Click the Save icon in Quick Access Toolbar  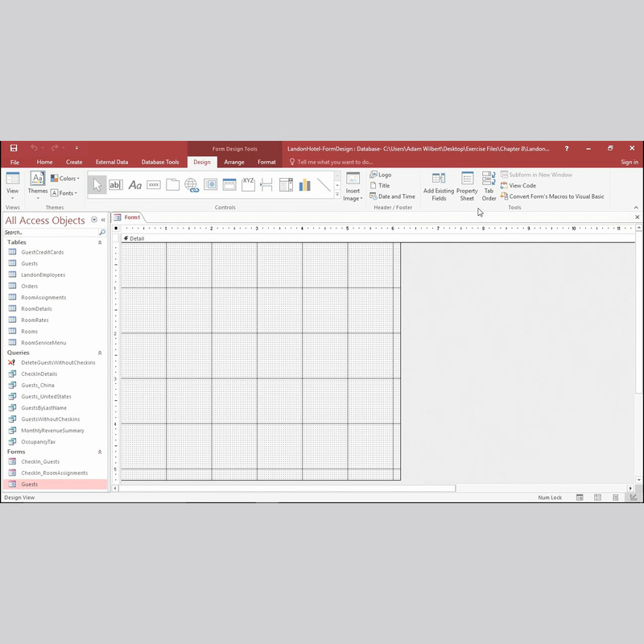pyautogui.click(x=14, y=148)
